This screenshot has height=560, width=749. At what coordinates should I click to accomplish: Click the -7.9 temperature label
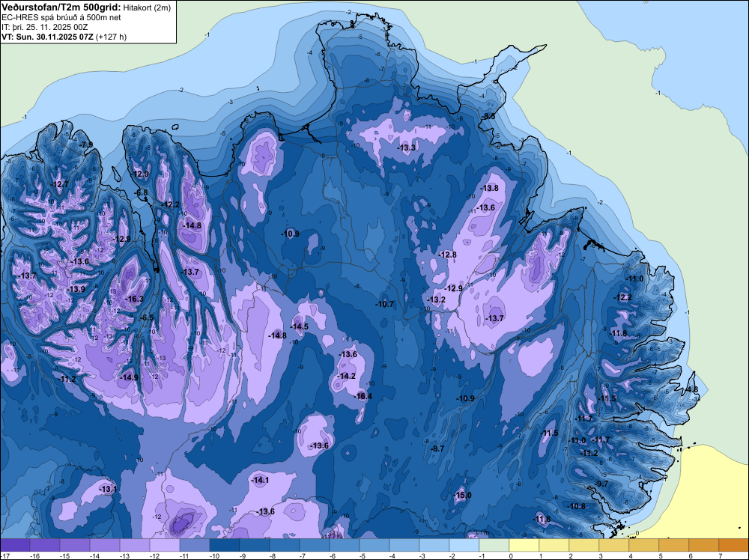click(86, 144)
